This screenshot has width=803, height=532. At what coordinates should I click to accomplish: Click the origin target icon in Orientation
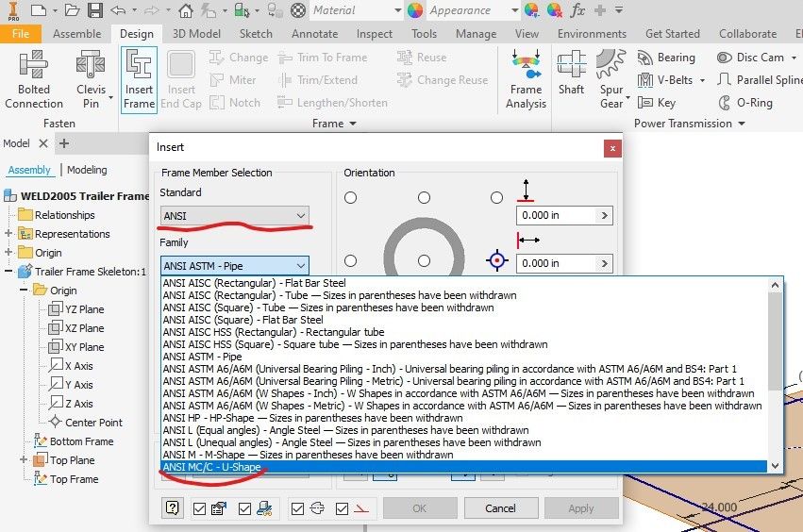496,260
